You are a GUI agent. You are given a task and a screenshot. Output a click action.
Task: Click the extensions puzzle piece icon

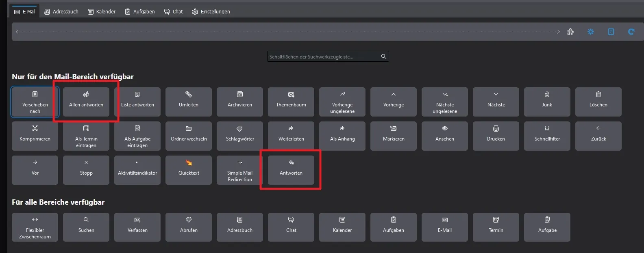tap(570, 32)
